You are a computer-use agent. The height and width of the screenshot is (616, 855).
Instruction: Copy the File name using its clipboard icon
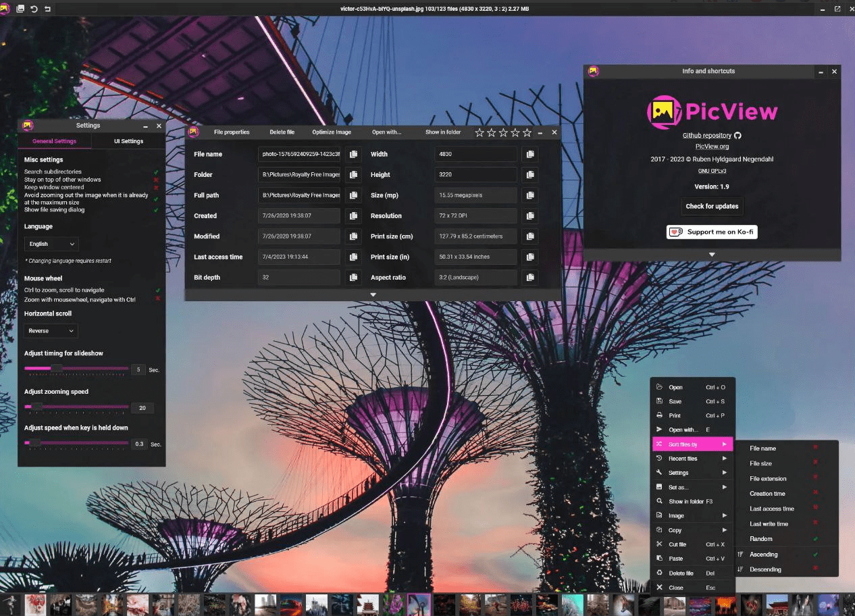353,154
